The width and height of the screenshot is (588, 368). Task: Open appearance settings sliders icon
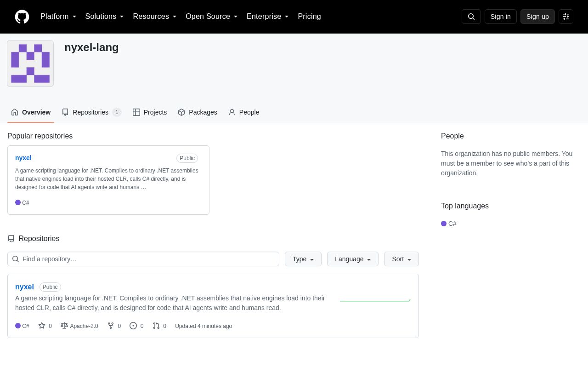pyautogui.click(x=566, y=17)
